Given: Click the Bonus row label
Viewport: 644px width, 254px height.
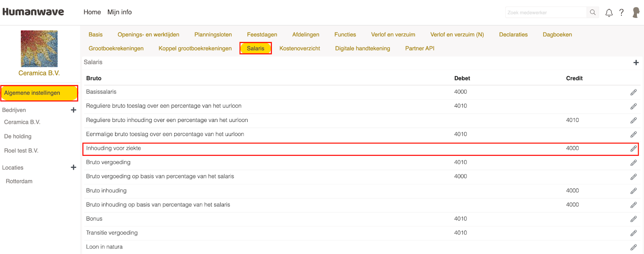Looking at the screenshot, I should 94,219.
